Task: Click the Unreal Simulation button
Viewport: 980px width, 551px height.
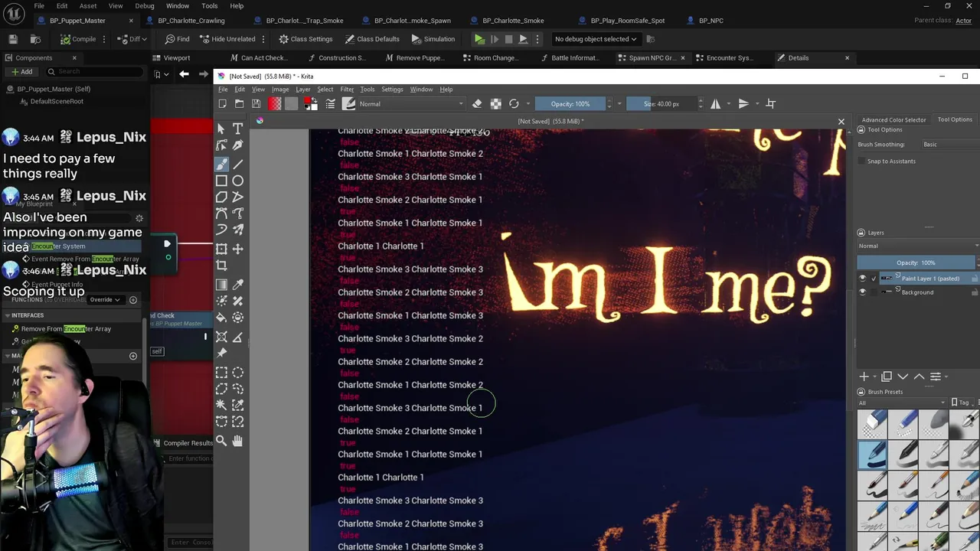Action: click(x=433, y=39)
